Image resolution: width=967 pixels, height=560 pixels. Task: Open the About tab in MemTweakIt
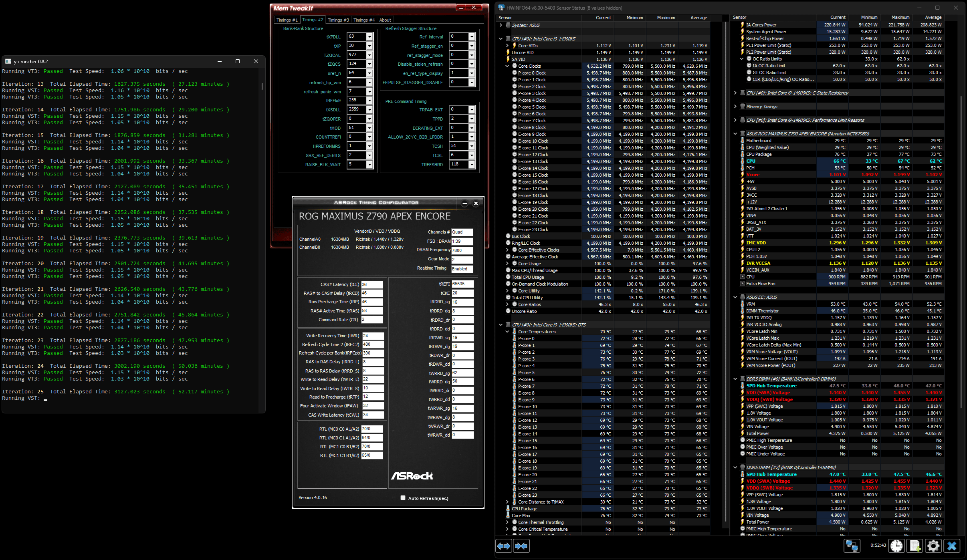tap(385, 20)
